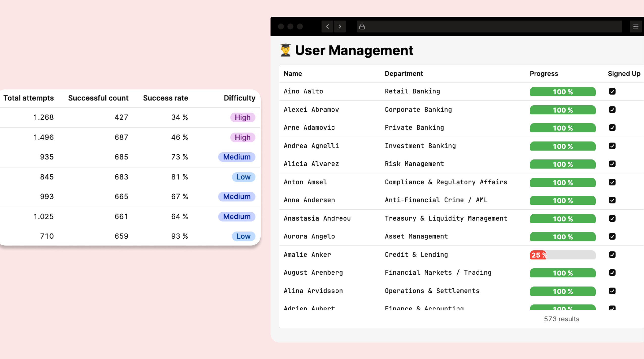Uncheck Aino Aalto's Signed Up checkbox
This screenshot has width=644, height=359.
612,91
